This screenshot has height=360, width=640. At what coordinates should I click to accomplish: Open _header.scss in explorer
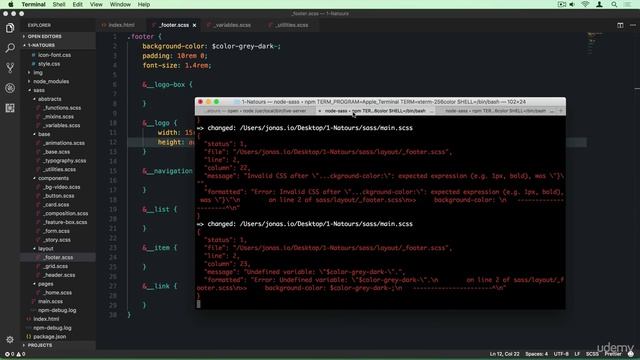click(x=60, y=275)
